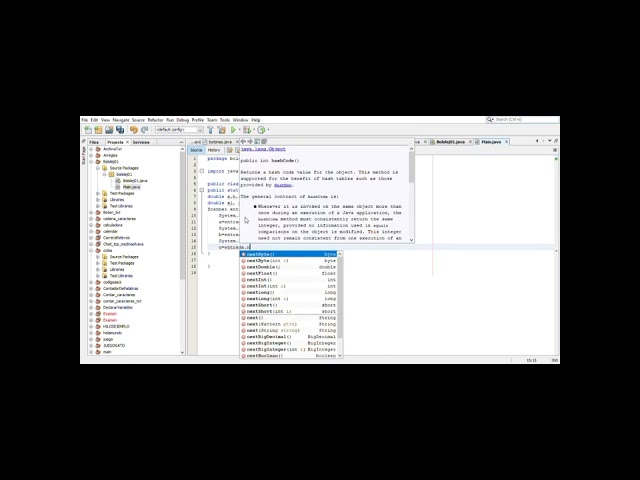Collapse import fold marker on line 3
640x480 pixels.
202,171
